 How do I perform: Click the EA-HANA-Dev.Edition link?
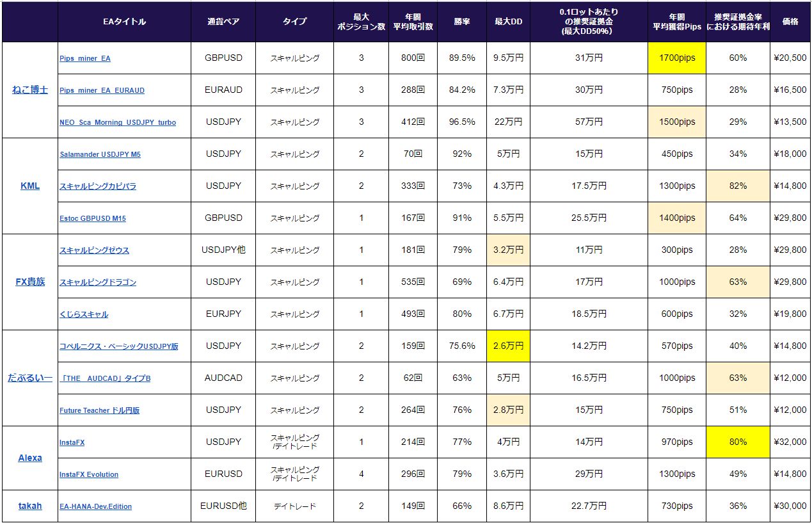click(95, 506)
